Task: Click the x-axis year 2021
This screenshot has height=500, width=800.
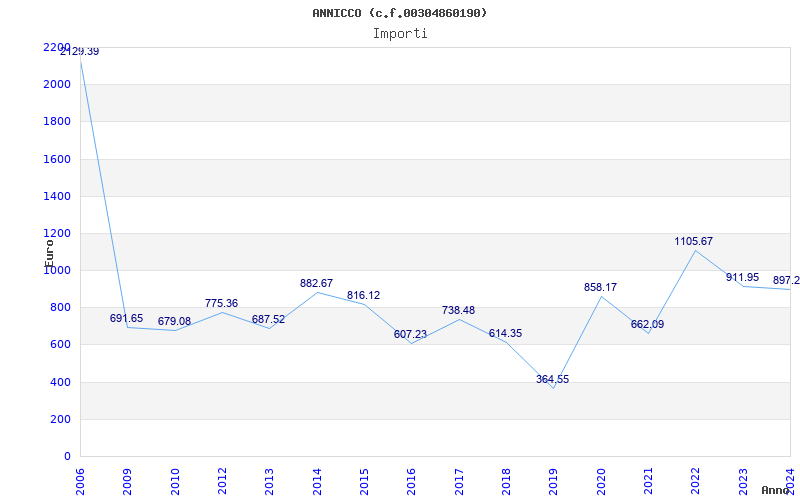Action: tap(648, 482)
